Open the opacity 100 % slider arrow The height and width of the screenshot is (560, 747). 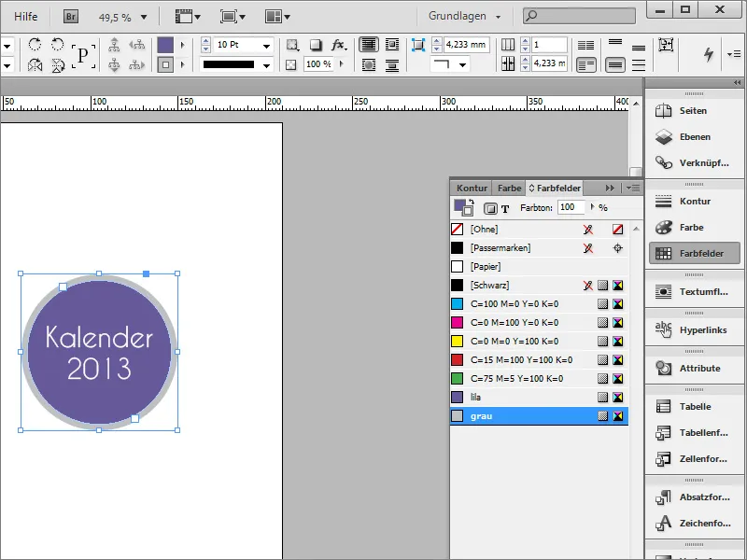tap(342, 63)
